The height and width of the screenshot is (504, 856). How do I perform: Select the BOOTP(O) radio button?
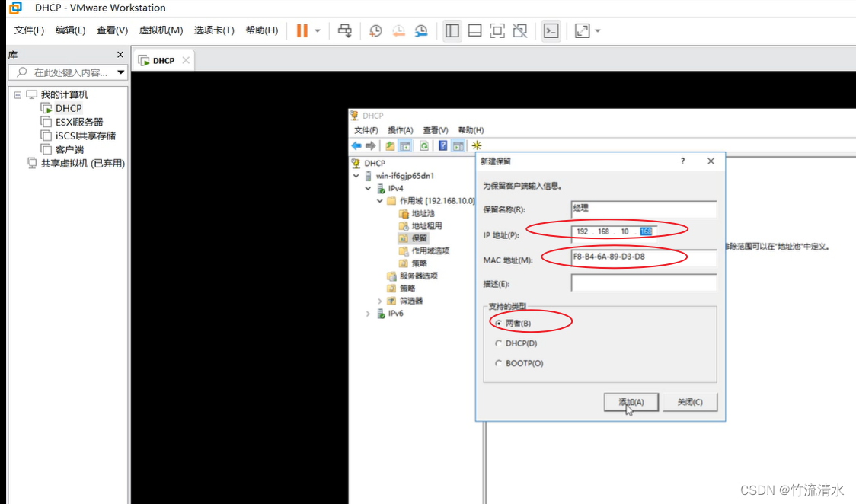498,363
